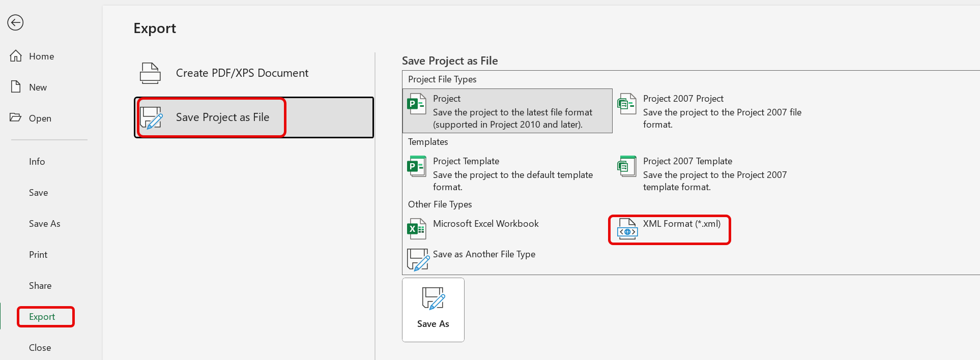
Task: Choose Save as Another File Type
Action: [x=507, y=259]
